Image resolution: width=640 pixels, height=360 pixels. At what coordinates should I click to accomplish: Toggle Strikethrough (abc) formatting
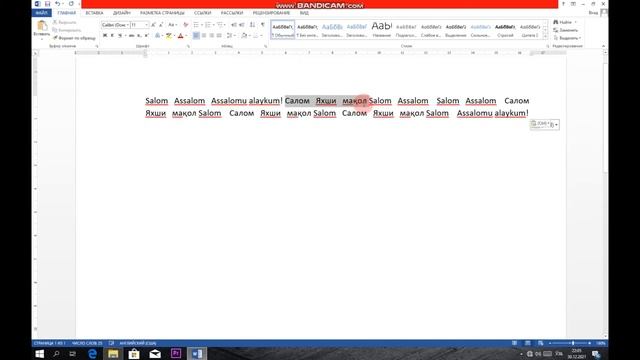click(x=131, y=36)
